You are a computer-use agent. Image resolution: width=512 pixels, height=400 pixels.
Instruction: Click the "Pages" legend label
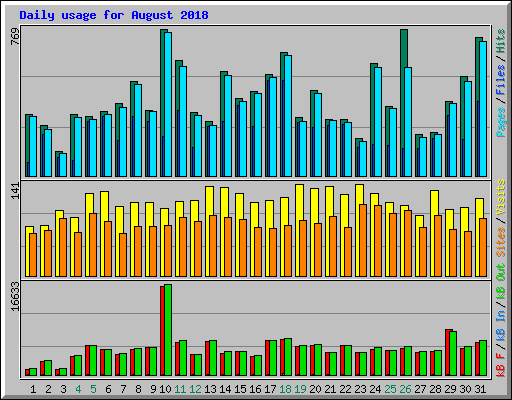click(x=501, y=122)
